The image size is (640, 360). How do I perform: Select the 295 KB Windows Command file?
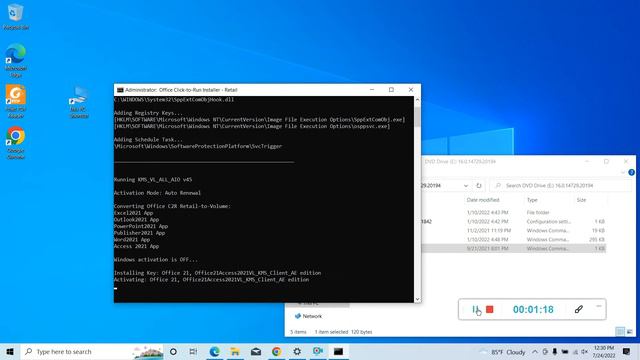tap(513, 240)
